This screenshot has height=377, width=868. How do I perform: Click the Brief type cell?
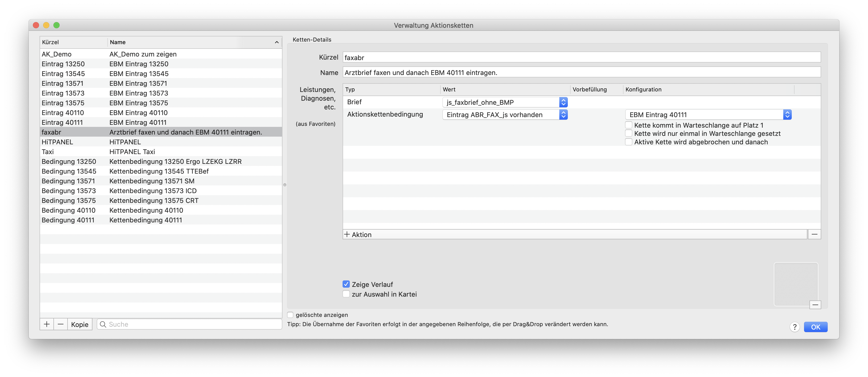354,102
